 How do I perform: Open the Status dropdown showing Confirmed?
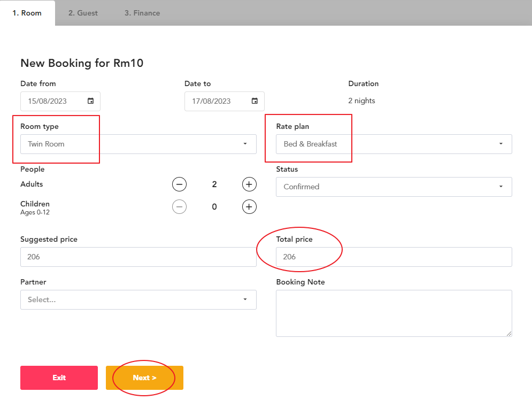point(394,187)
